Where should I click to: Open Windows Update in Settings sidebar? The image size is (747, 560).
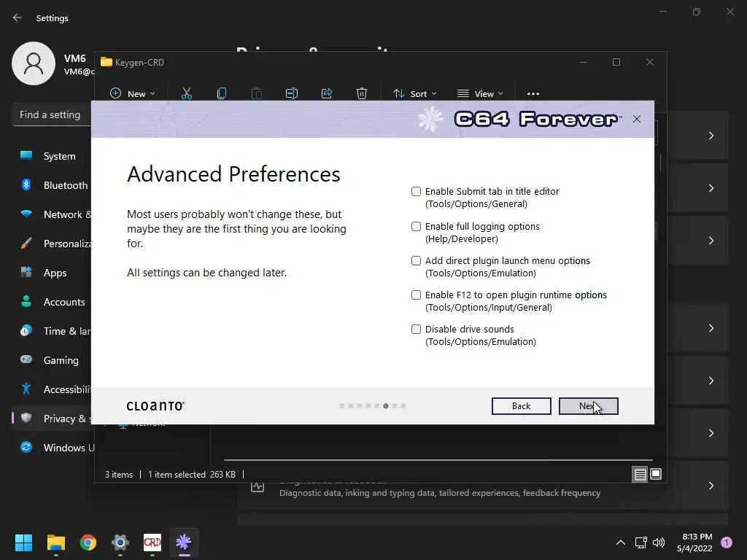pyautogui.click(x=53, y=448)
